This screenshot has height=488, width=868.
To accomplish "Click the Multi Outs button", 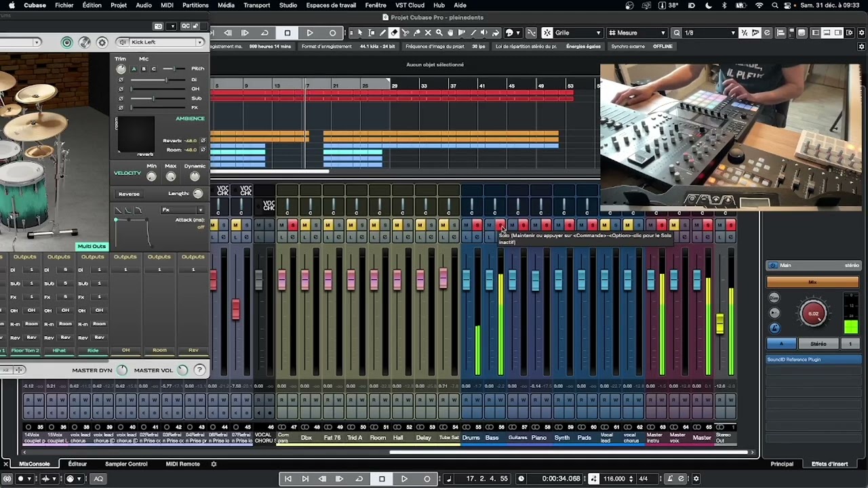I will 92,247.
